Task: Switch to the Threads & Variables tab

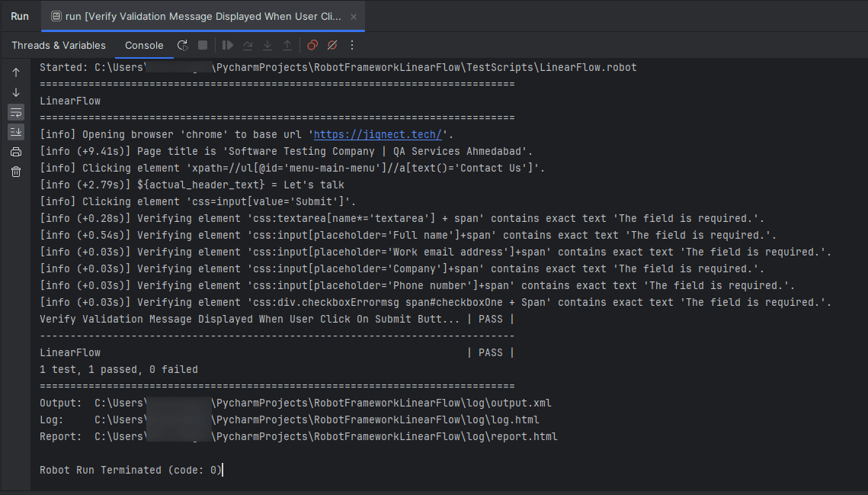Action: click(x=59, y=46)
